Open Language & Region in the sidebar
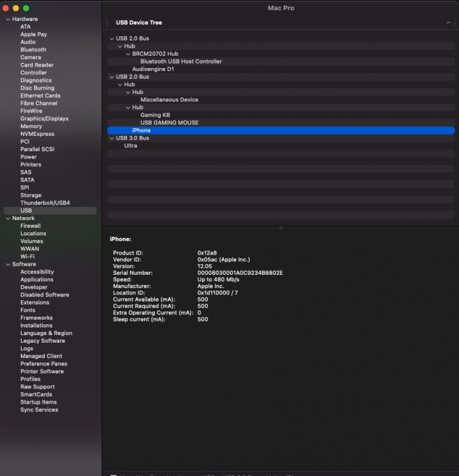 [x=46, y=333]
